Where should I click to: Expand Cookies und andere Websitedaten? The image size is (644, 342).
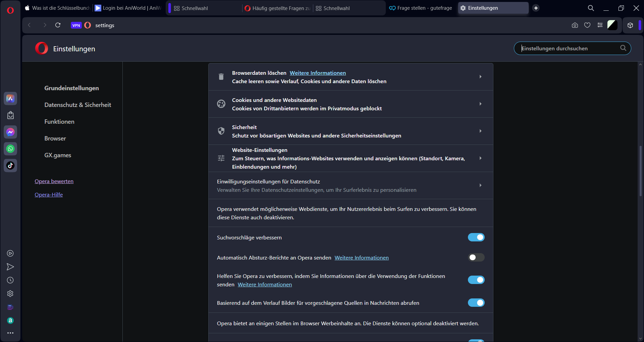(x=480, y=104)
